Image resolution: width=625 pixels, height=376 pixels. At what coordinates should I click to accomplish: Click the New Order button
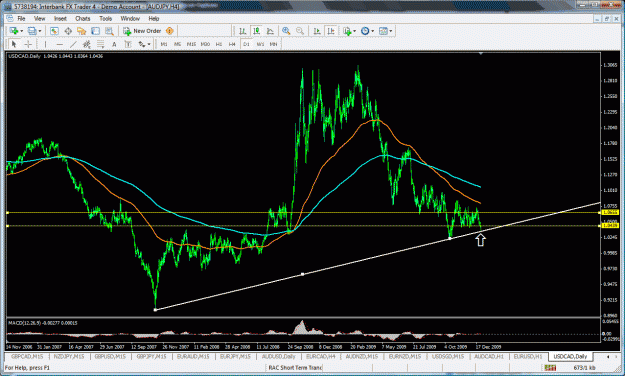(142, 31)
